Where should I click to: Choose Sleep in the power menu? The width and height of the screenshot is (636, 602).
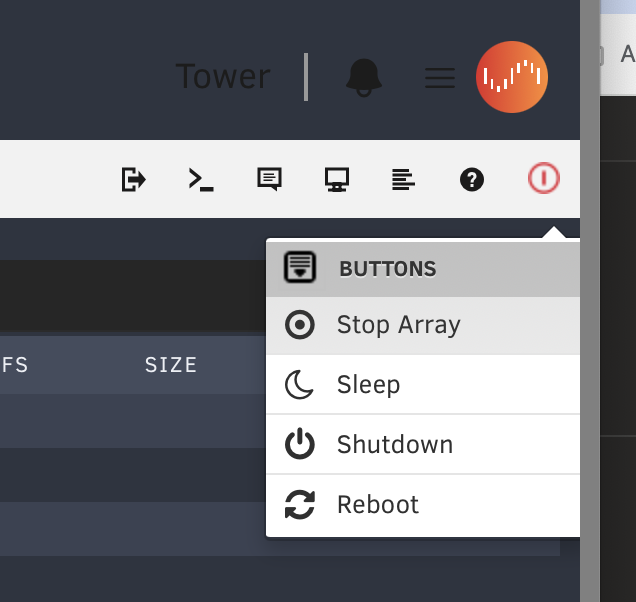(x=423, y=385)
